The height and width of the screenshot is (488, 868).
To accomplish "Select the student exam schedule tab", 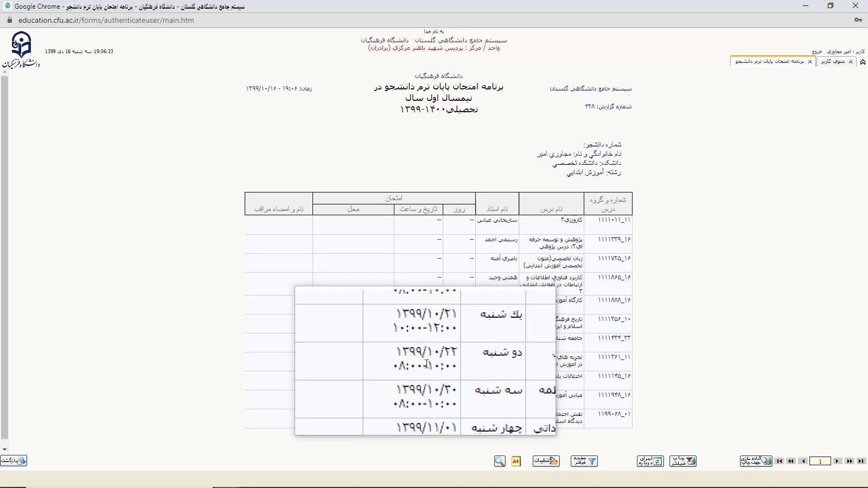I will 769,61.
